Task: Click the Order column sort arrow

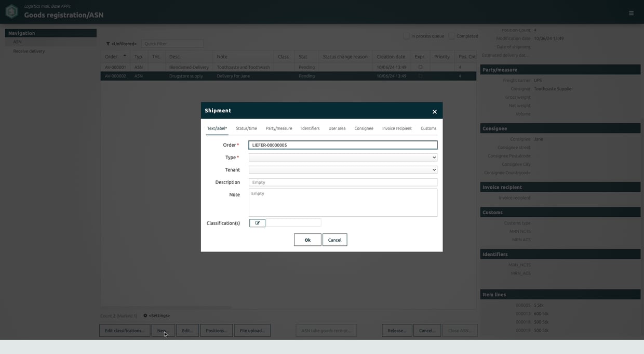Action: tap(125, 56)
